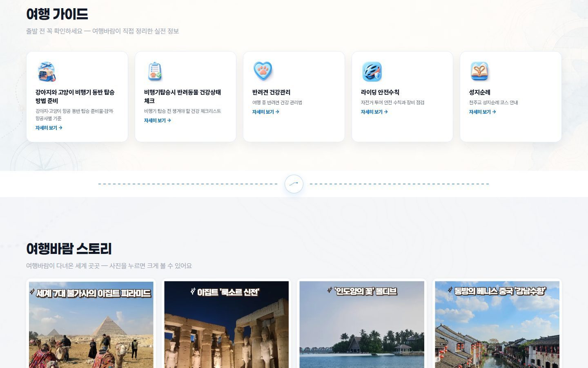Open '자세히 보기' under 라이딩 안전수칙
588x368 pixels.
(374, 112)
